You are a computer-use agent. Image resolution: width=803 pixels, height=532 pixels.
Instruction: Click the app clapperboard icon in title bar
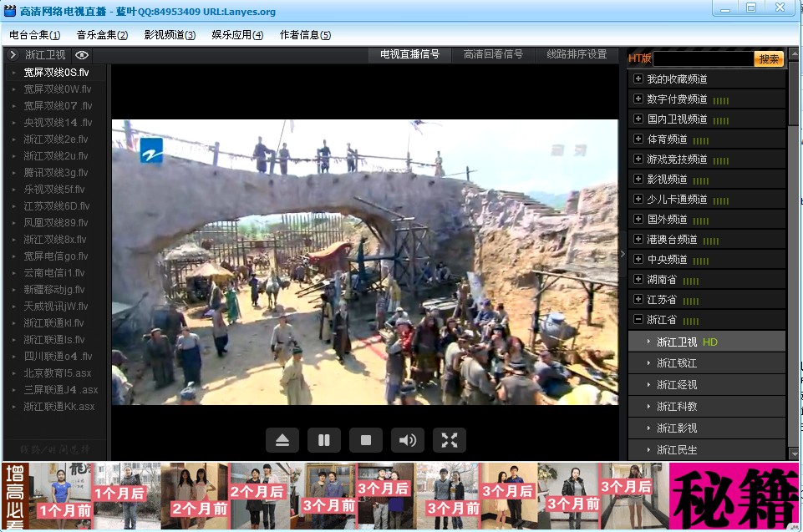pyautogui.click(x=10, y=10)
